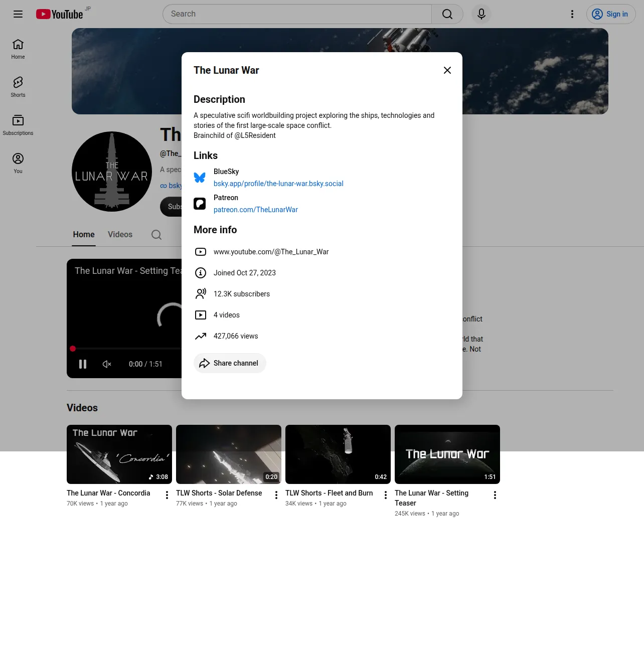Share the channel from the dialog
The width and height of the screenshot is (644, 646).
[230, 363]
